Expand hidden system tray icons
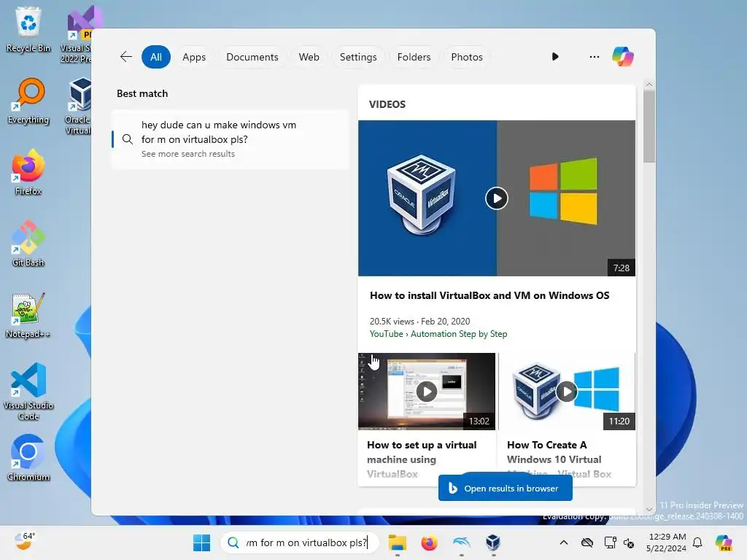The width and height of the screenshot is (747, 560). 564,542
